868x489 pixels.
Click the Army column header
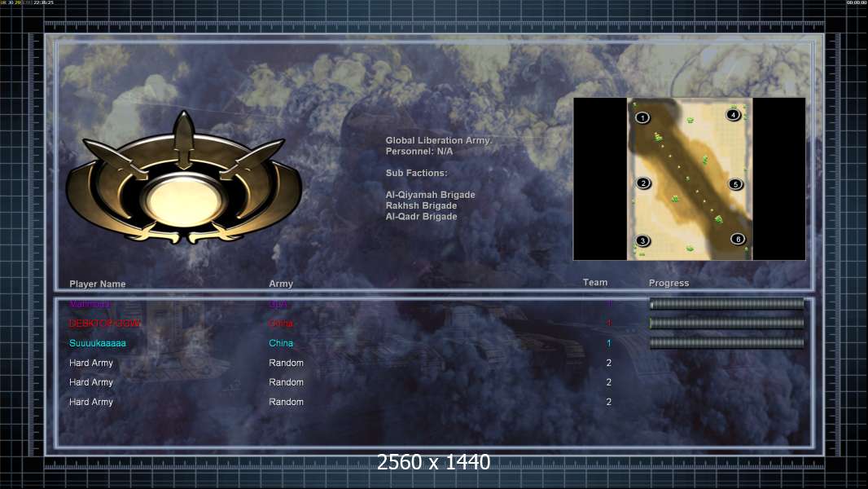click(x=281, y=284)
